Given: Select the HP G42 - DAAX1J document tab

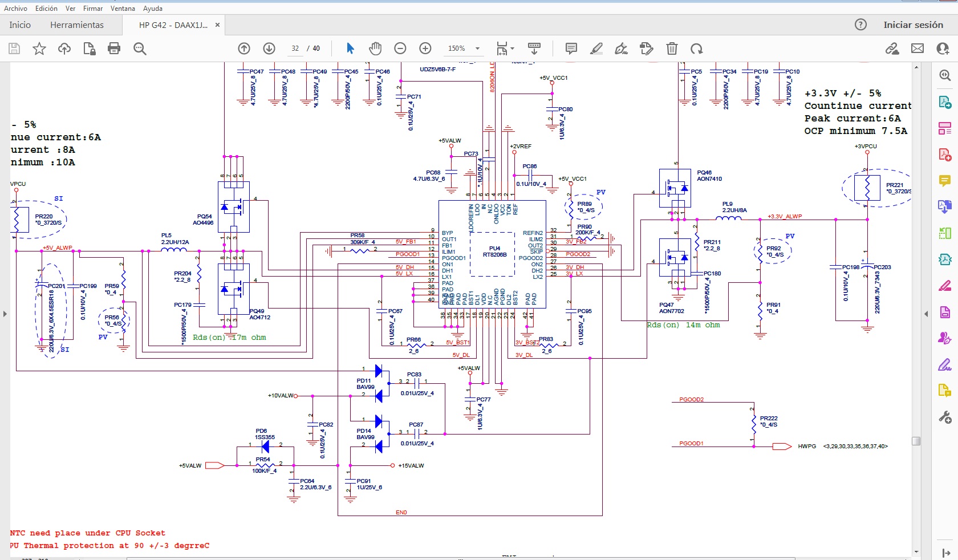Looking at the screenshot, I should tap(173, 25).
